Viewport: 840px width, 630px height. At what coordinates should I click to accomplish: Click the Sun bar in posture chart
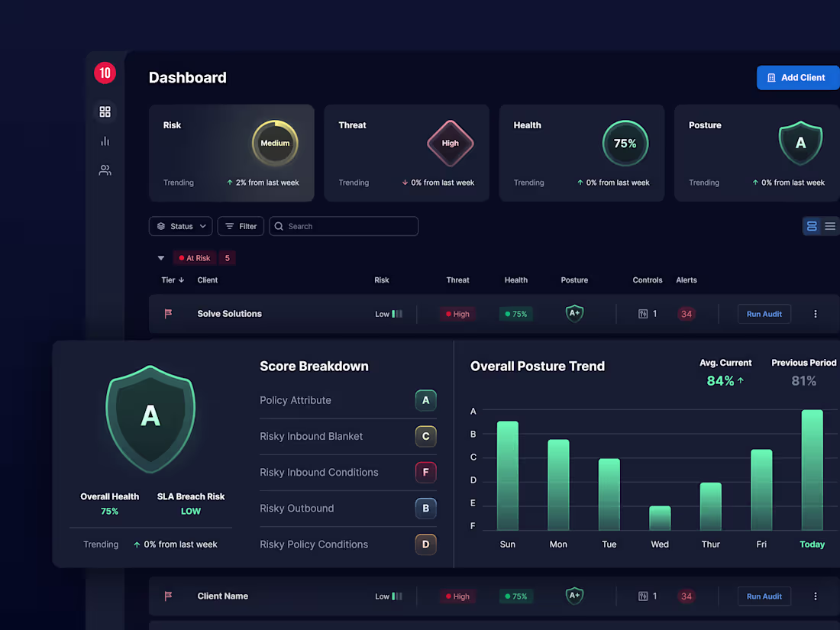click(507, 476)
